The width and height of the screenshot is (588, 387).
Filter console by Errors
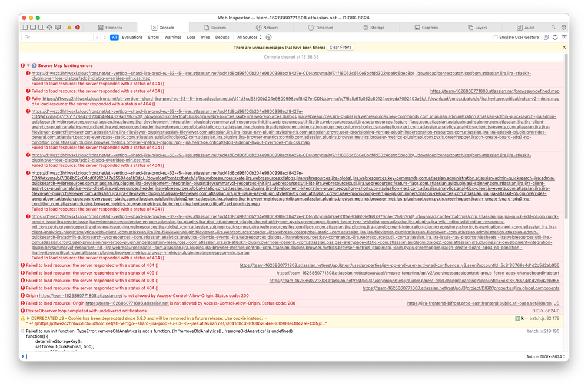154,37
